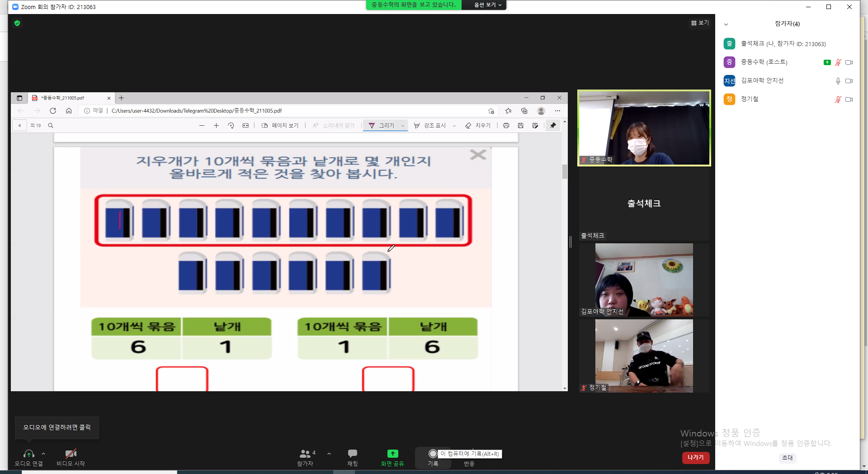
Task: Start video with the crossed camera icon
Action: [71, 457]
